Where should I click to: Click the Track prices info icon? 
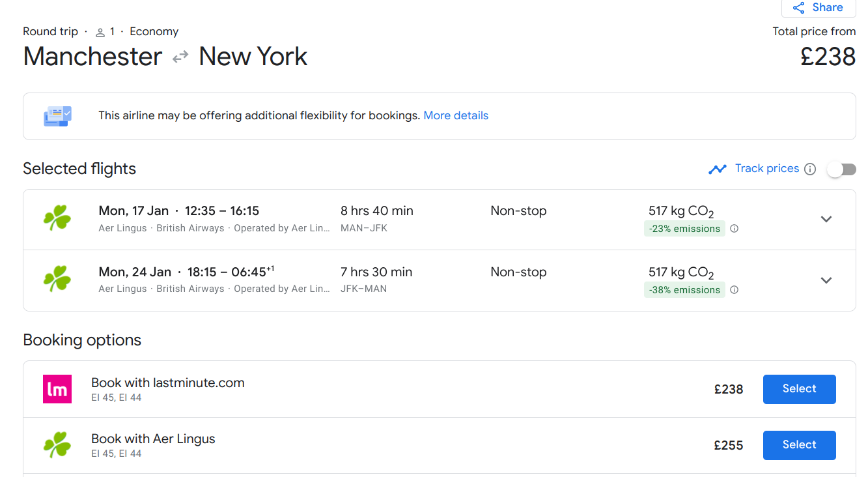point(810,169)
